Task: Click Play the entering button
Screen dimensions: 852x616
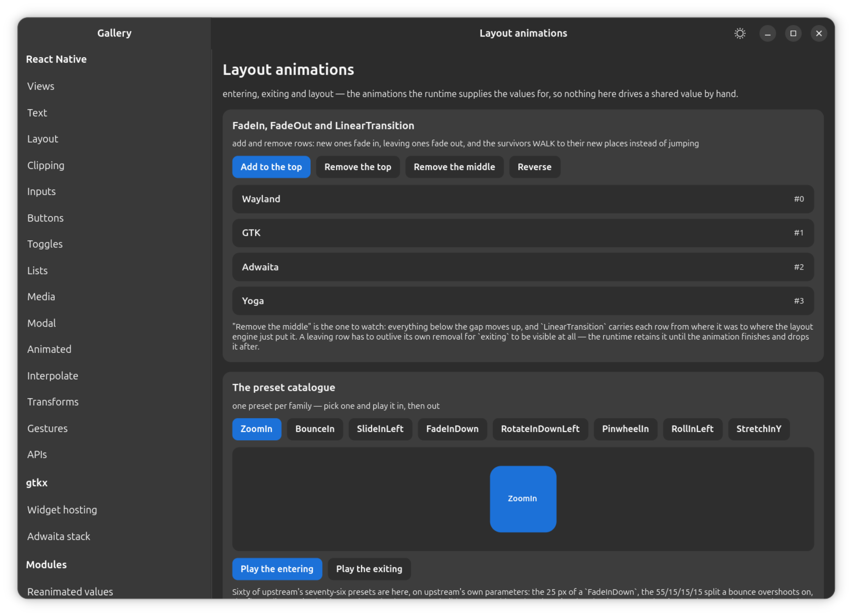Action: point(277,569)
